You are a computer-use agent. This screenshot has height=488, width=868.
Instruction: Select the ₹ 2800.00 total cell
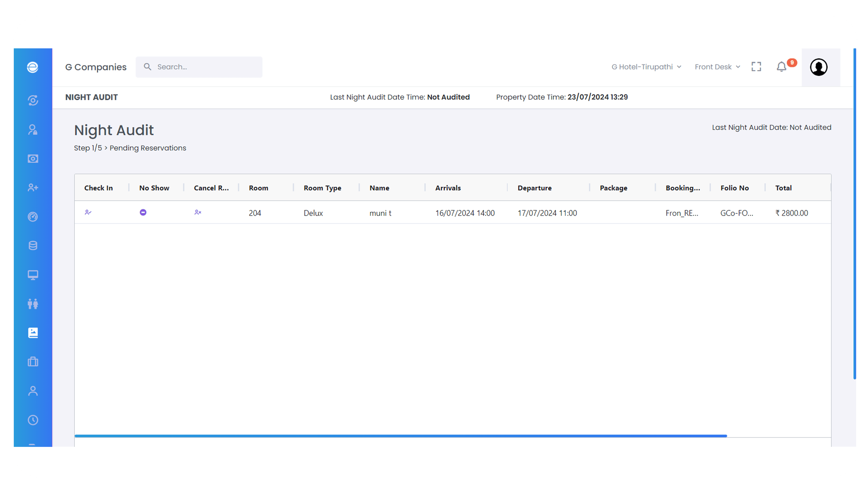pos(792,213)
